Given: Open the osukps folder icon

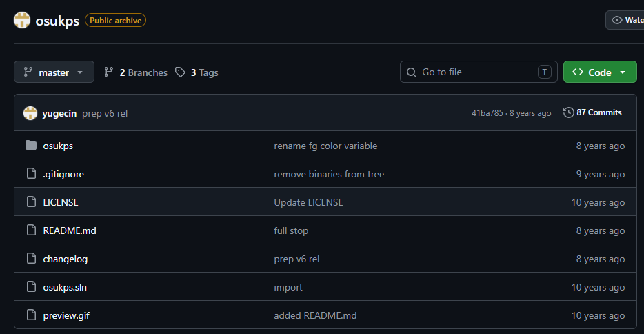Looking at the screenshot, I should point(31,146).
